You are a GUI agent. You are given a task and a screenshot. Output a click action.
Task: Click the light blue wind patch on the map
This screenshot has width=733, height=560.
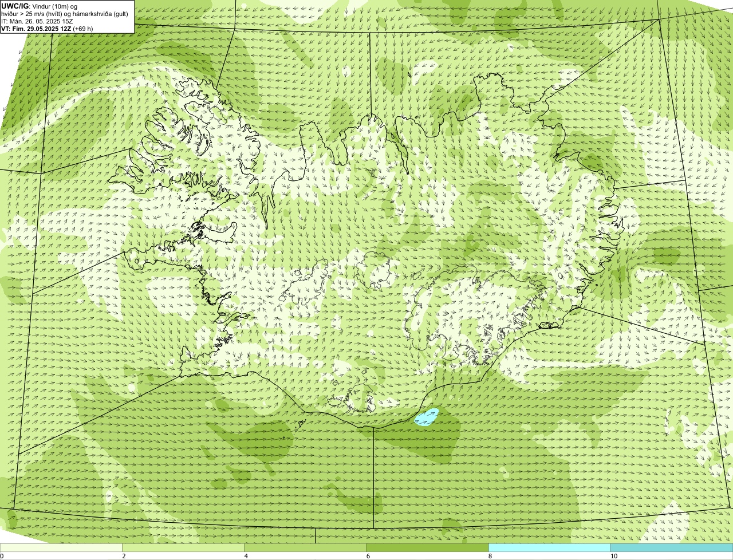click(427, 417)
